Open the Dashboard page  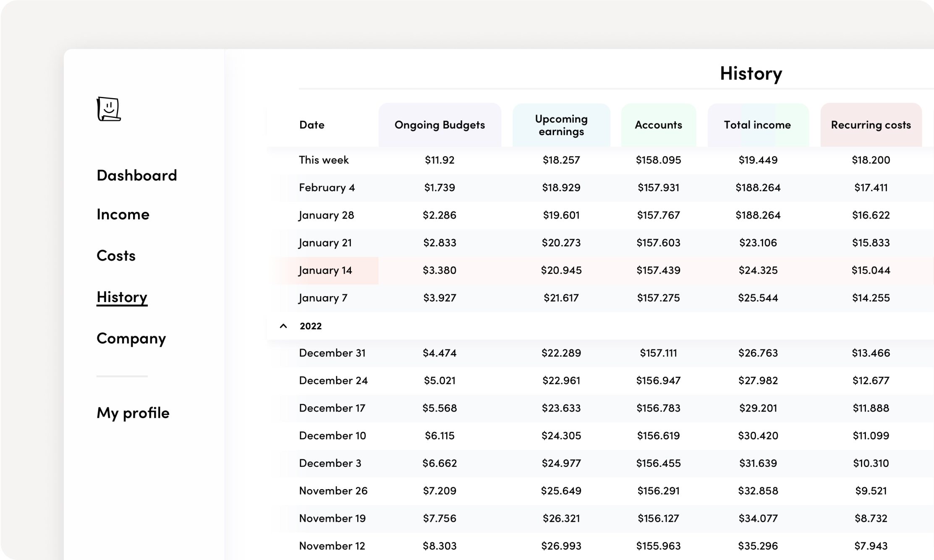[x=137, y=175]
